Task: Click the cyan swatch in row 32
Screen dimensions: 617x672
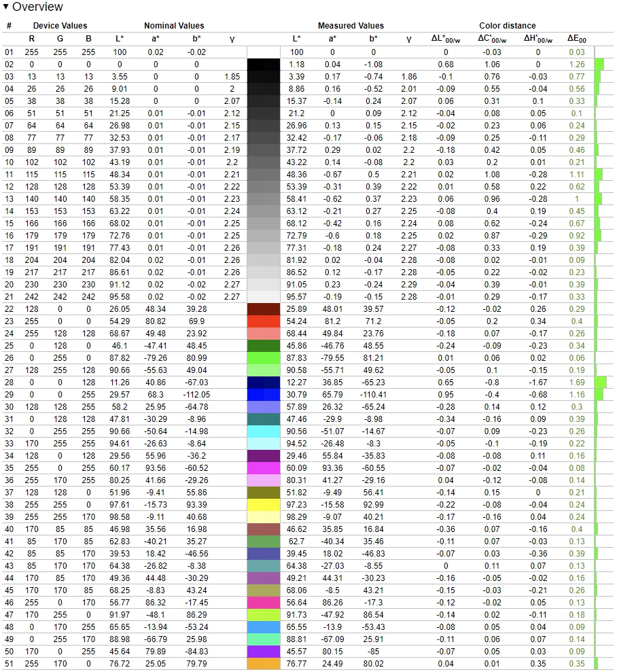Action: pyautogui.click(x=264, y=431)
